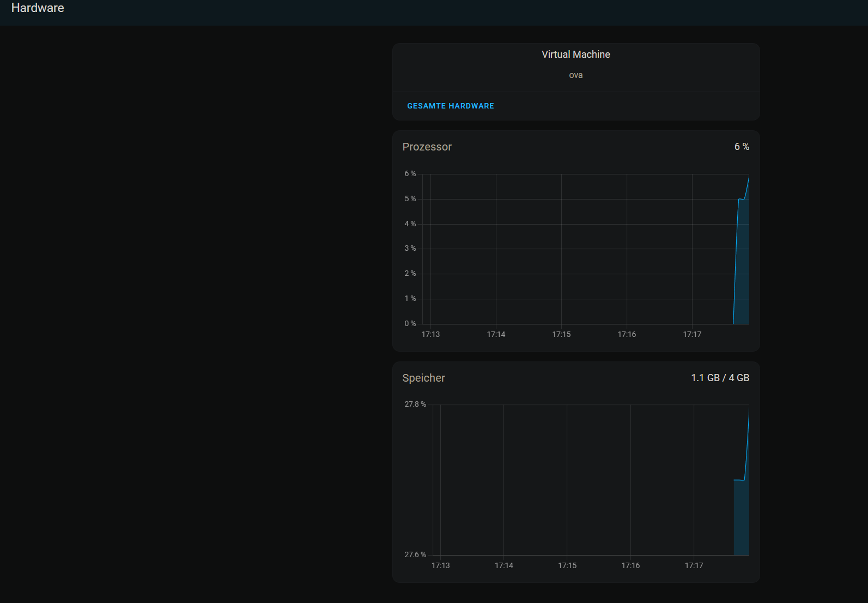Click the 5 % axis label

[410, 199]
